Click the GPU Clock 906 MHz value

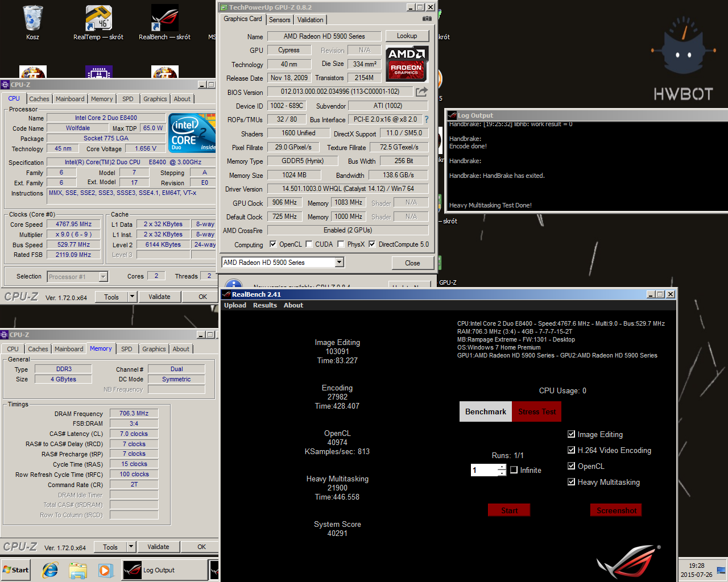[284, 202]
